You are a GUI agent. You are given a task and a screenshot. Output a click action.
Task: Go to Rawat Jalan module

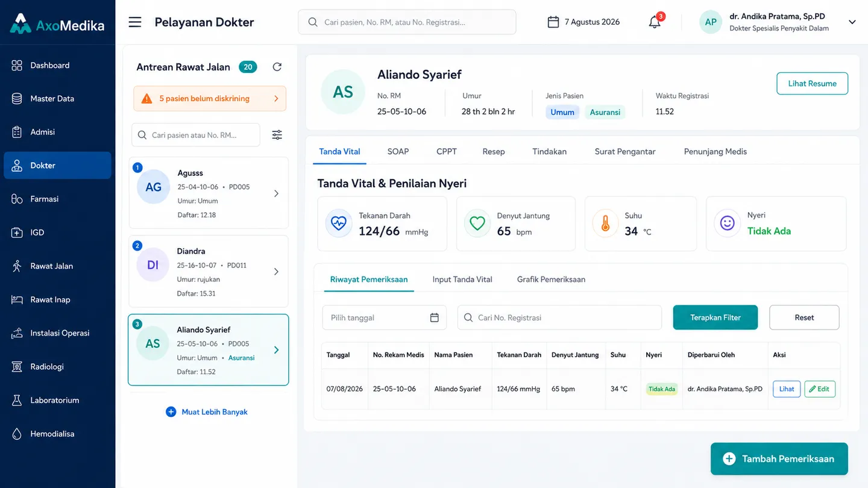click(57, 266)
